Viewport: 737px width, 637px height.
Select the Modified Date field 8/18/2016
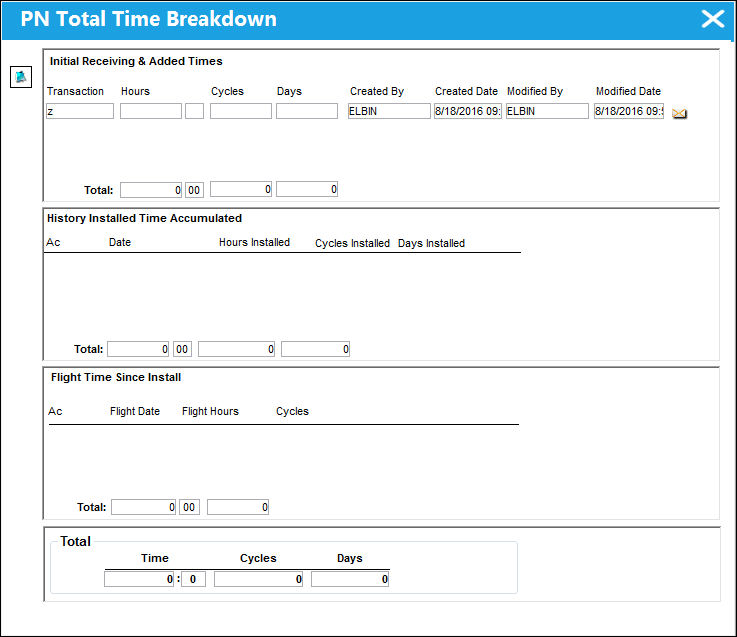point(629,111)
